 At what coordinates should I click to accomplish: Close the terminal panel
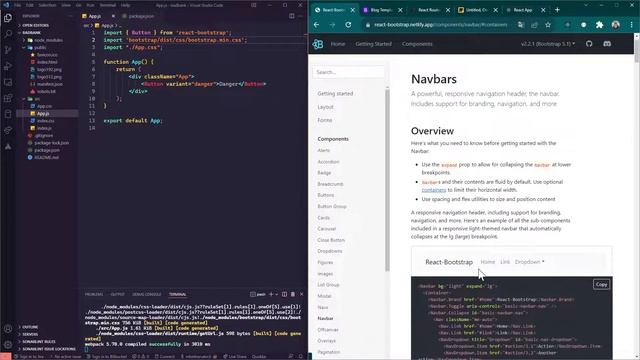click(x=302, y=294)
